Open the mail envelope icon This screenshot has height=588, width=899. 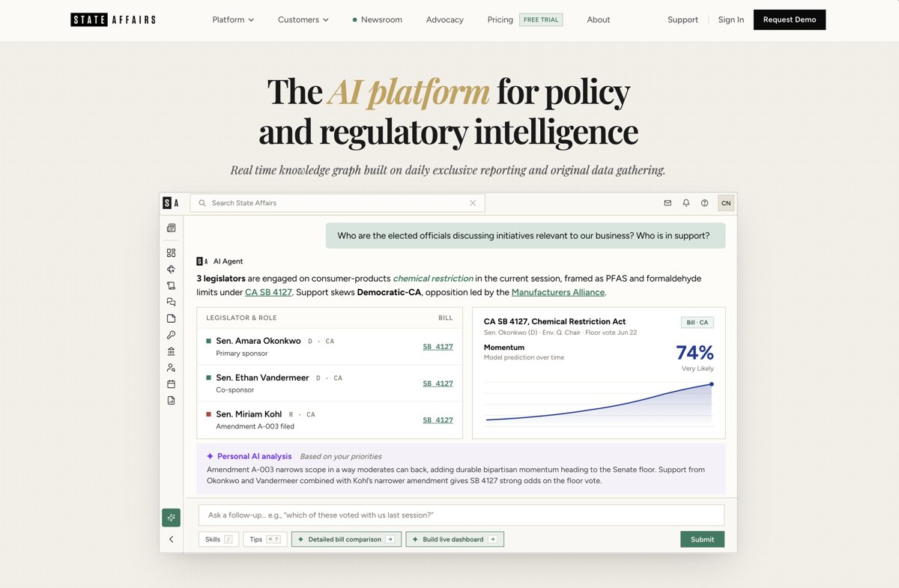pyautogui.click(x=668, y=203)
